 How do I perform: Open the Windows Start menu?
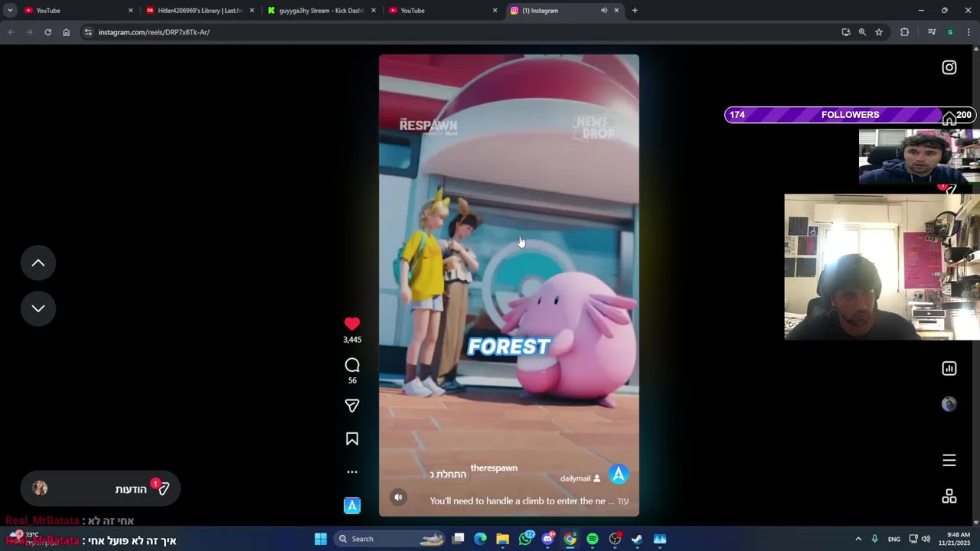point(321,539)
